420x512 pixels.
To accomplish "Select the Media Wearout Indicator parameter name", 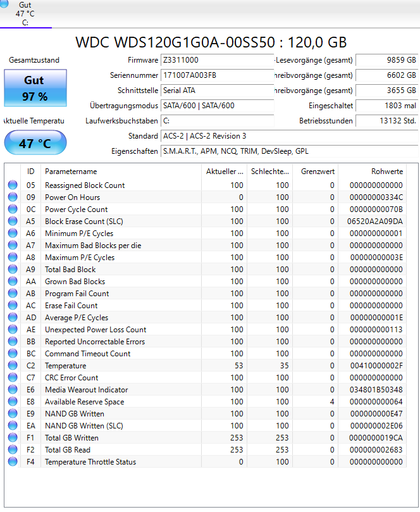I will [87, 390].
